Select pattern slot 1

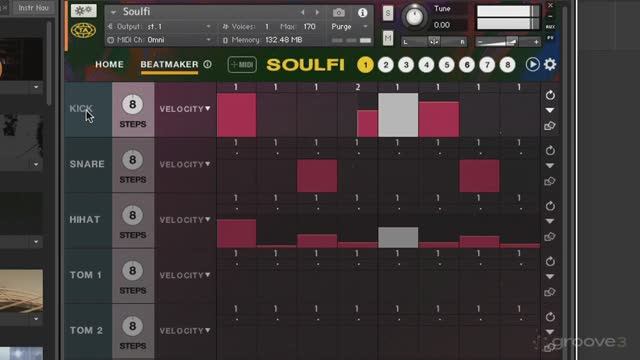[x=365, y=64]
